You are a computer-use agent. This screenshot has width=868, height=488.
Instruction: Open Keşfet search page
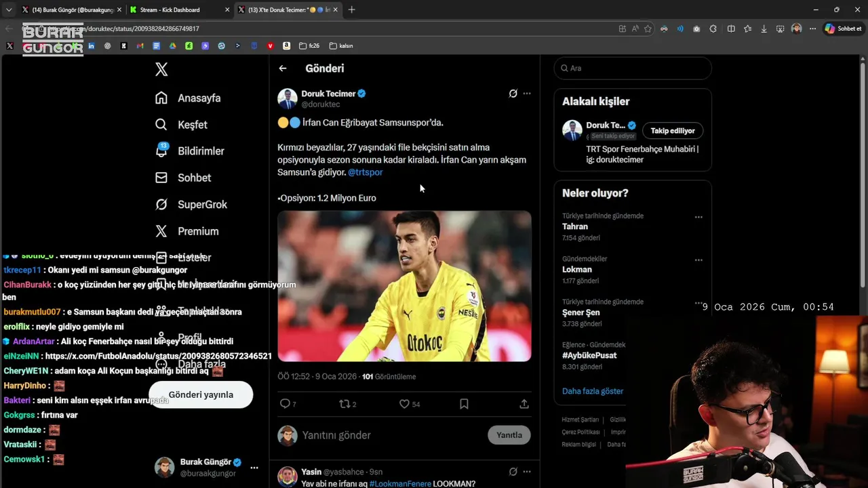(x=181, y=125)
